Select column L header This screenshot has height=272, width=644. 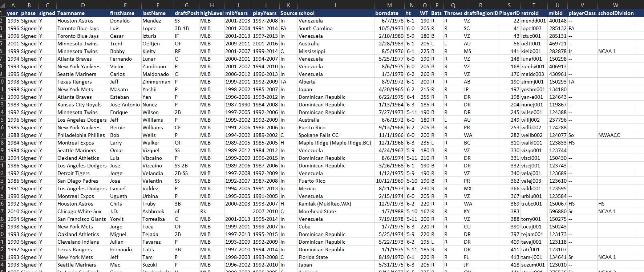point(336,5)
